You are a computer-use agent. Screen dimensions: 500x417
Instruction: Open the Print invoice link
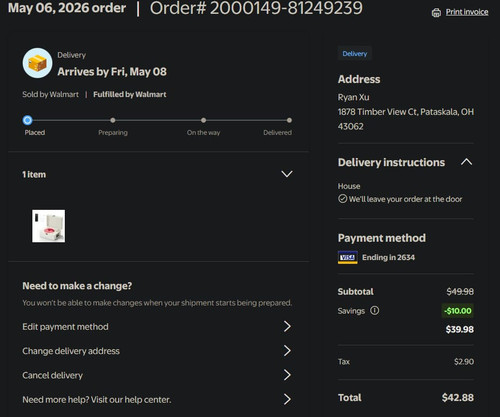click(x=467, y=12)
